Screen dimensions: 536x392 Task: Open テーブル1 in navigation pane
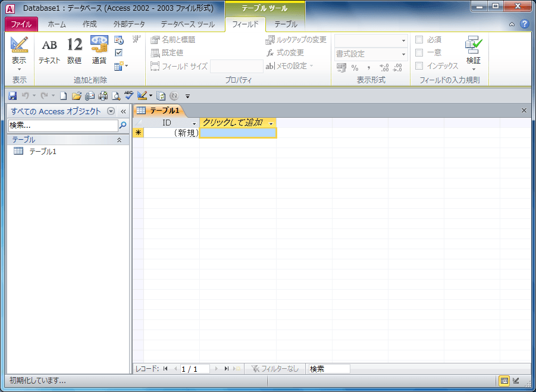click(43, 152)
